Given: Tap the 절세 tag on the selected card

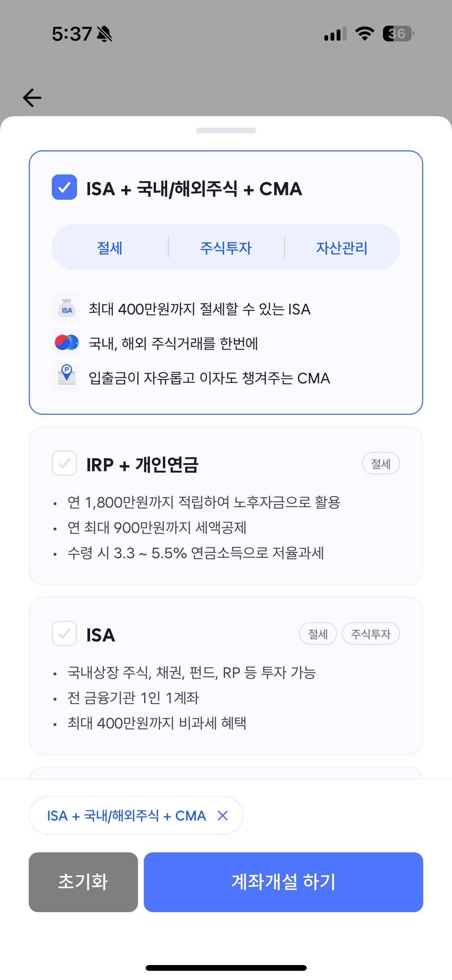Looking at the screenshot, I should click(109, 248).
